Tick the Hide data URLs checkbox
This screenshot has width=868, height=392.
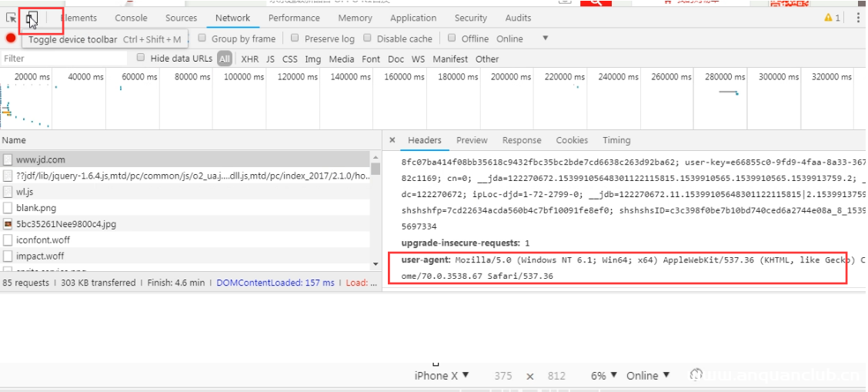coord(141,58)
